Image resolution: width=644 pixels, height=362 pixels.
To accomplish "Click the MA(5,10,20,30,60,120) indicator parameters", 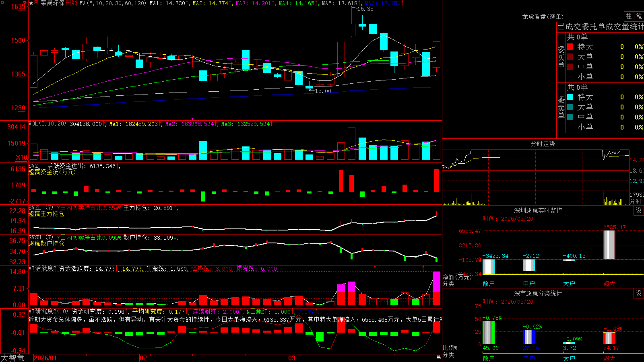I will [x=113, y=3].
